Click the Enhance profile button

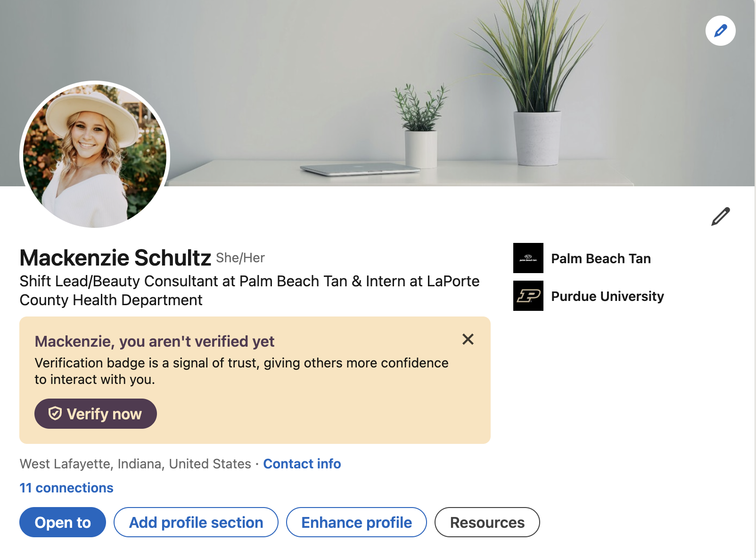[x=356, y=522]
